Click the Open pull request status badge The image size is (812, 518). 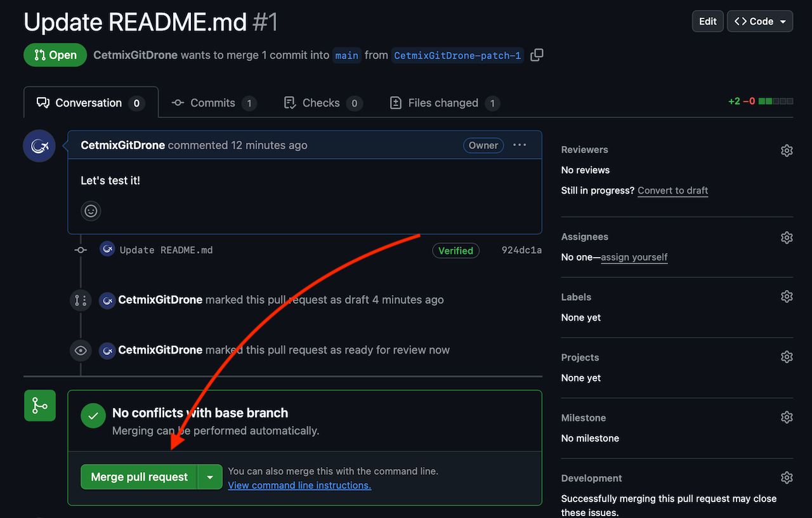[x=55, y=55]
